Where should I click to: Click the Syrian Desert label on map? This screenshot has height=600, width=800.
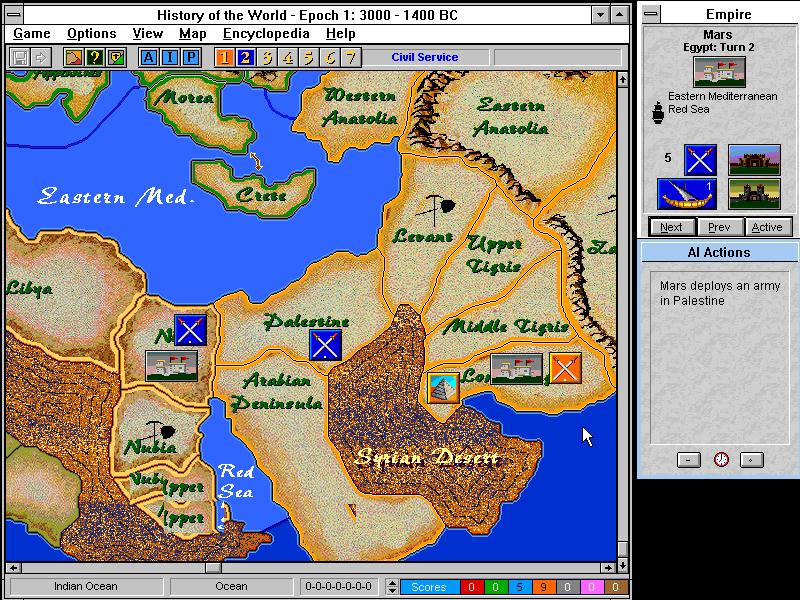pyautogui.click(x=427, y=457)
